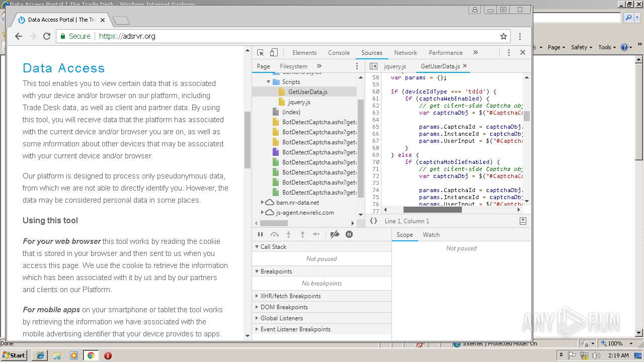
Task: Click the step out of function icon
Action: pos(302,234)
